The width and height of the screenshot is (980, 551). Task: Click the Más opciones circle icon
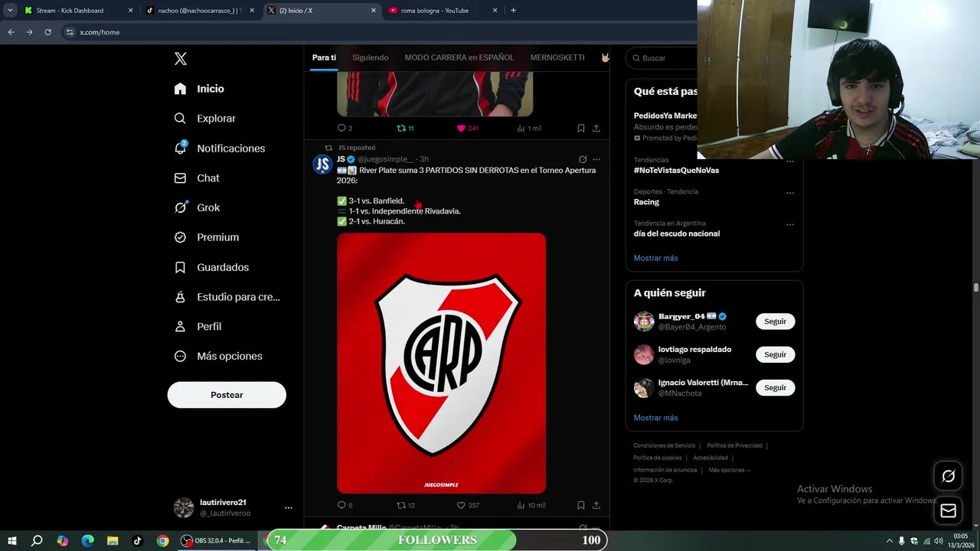tap(180, 356)
